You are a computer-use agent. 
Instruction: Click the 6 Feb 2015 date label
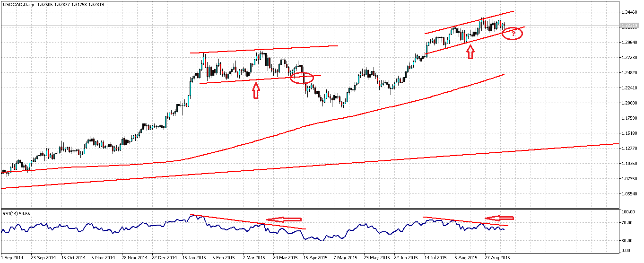pyautogui.click(x=224, y=258)
